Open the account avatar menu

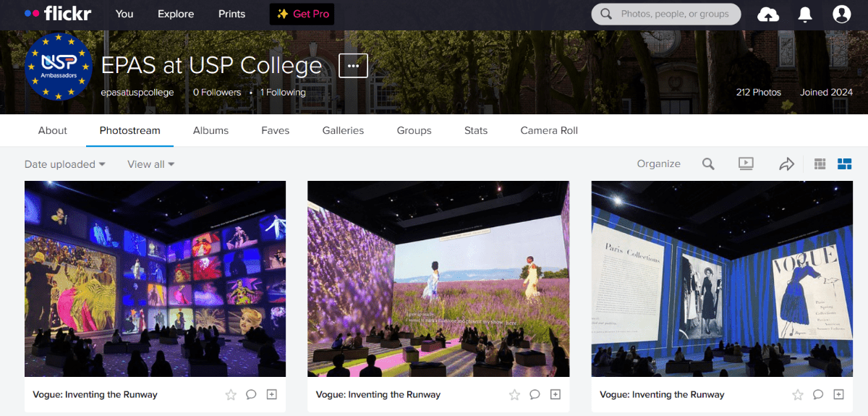(841, 14)
